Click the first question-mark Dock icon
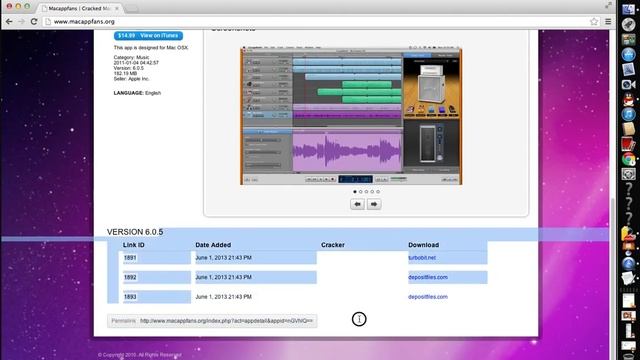Image resolution: width=640 pixels, height=360 pixels. click(629, 189)
